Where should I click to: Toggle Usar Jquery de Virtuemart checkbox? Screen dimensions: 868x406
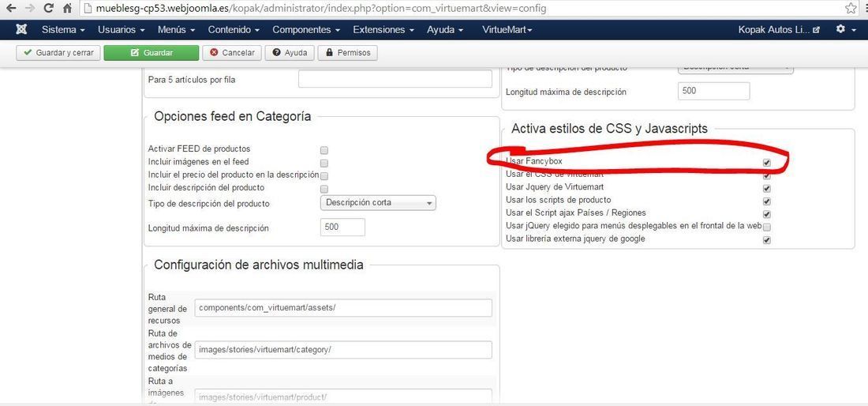(x=767, y=188)
